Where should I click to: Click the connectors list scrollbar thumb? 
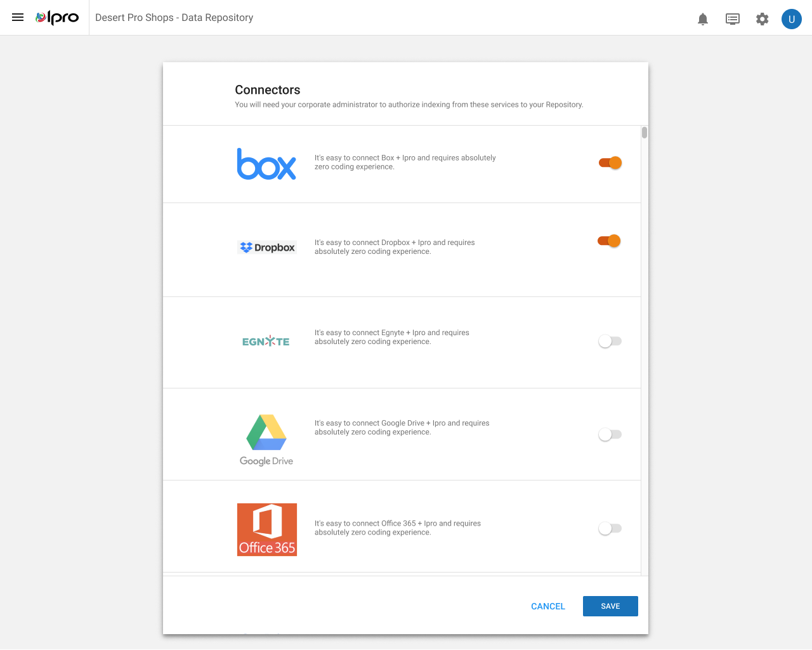(645, 133)
